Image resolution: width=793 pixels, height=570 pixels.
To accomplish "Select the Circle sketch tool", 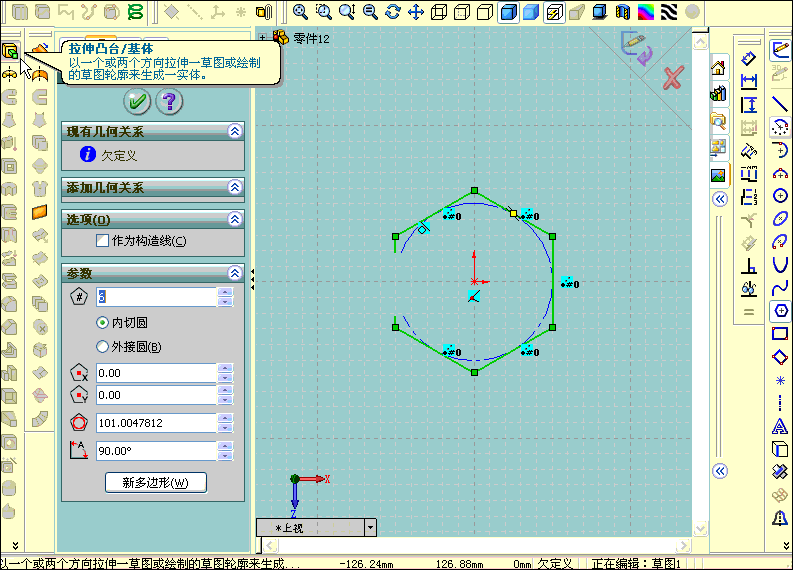I will (780, 196).
